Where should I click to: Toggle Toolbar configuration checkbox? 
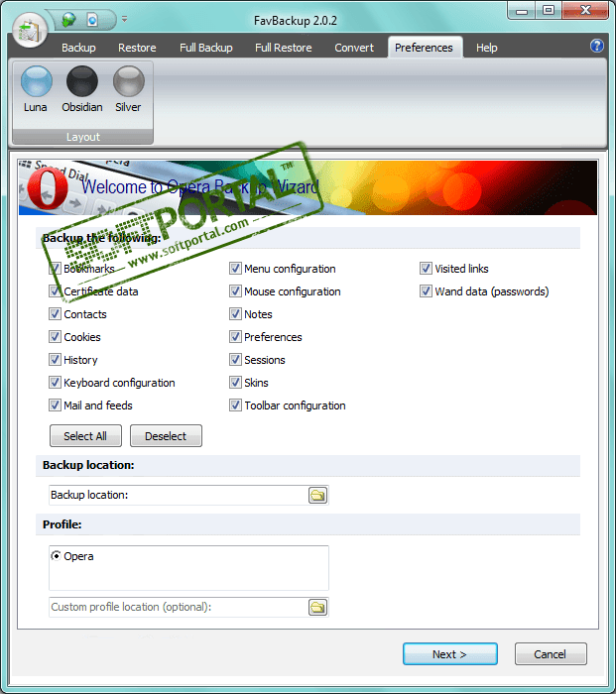235,405
